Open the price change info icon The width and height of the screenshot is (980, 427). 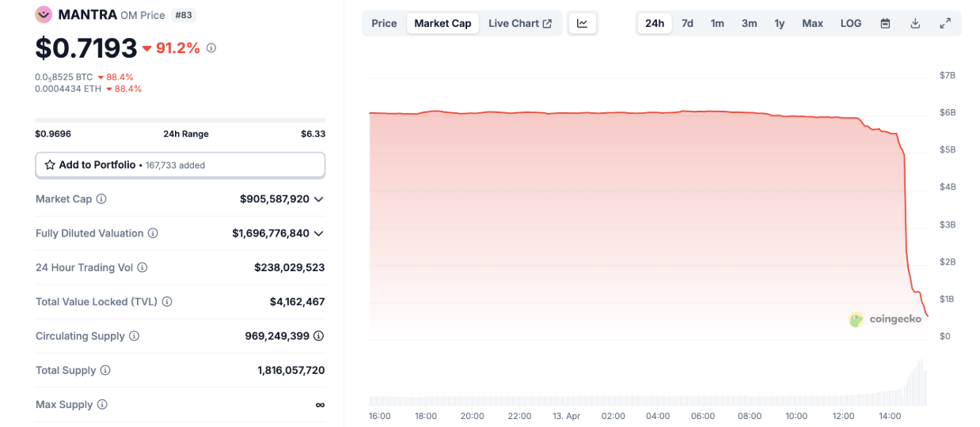211,48
